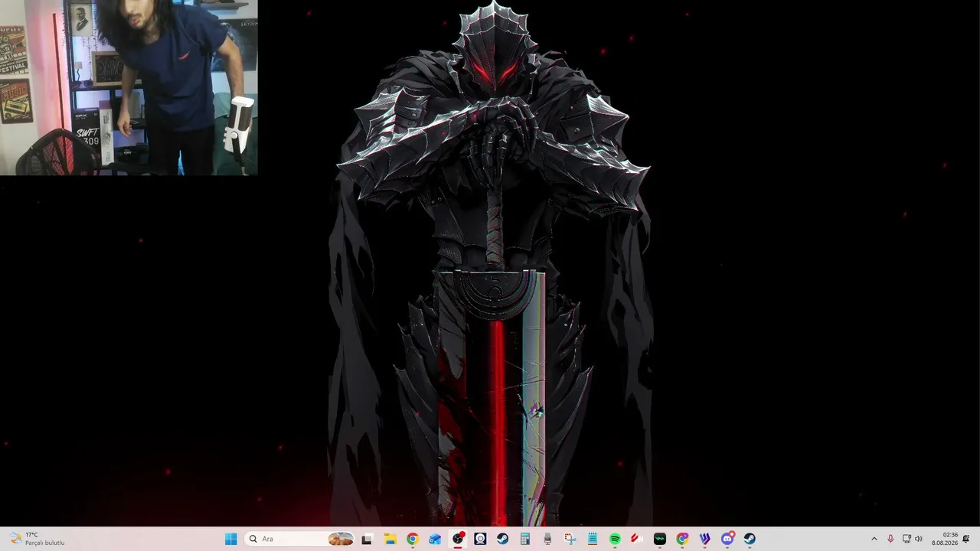The width and height of the screenshot is (980, 551).
Task: Open Task View from the taskbar
Action: point(367,539)
